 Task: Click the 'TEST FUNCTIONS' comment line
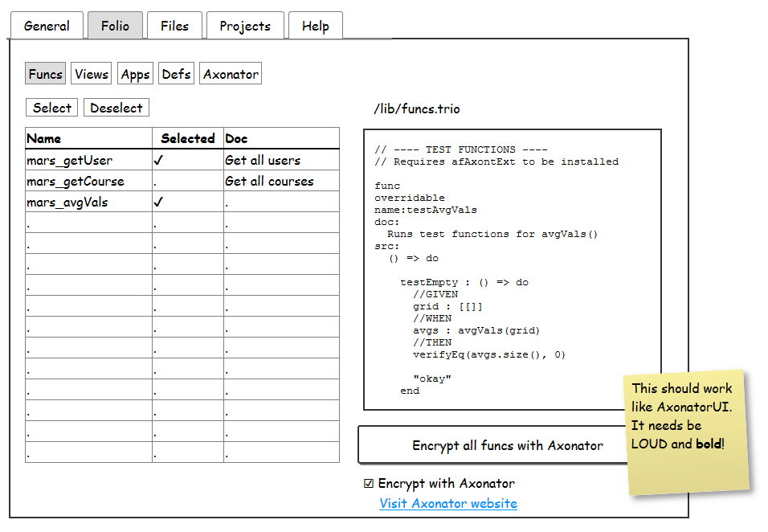pyautogui.click(x=461, y=149)
